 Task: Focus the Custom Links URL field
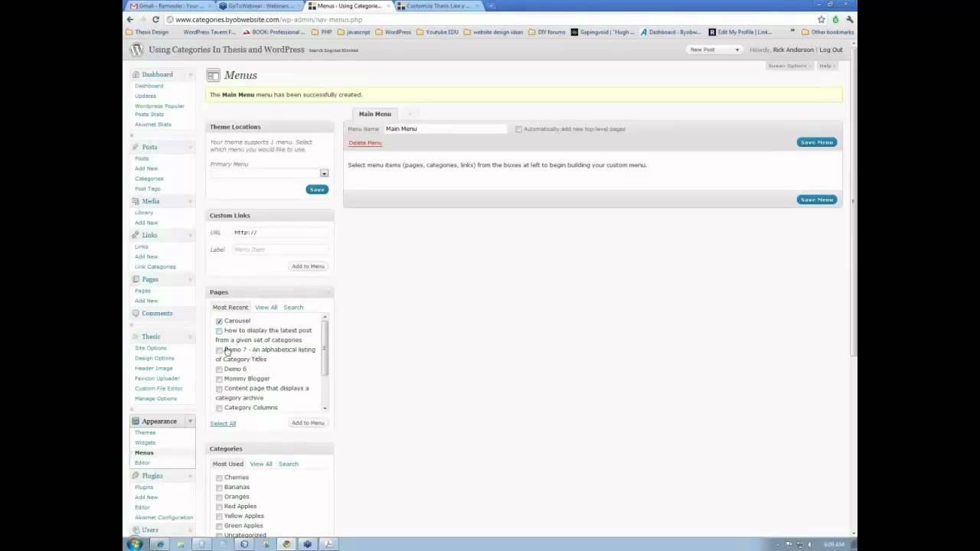280,233
